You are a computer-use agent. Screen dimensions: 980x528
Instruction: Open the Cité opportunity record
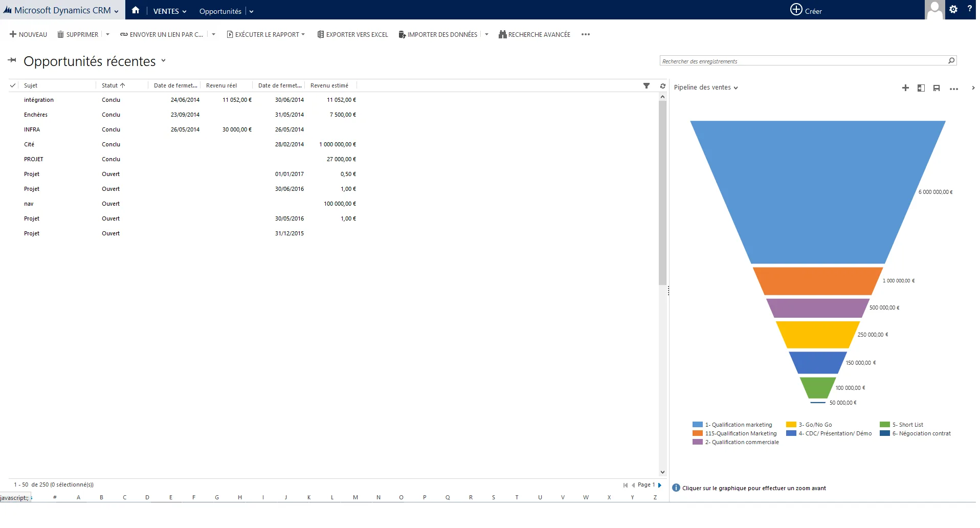pyautogui.click(x=29, y=144)
